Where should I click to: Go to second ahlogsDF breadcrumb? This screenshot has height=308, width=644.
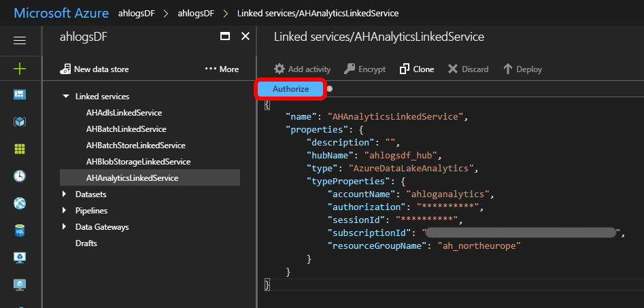[196, 13]
